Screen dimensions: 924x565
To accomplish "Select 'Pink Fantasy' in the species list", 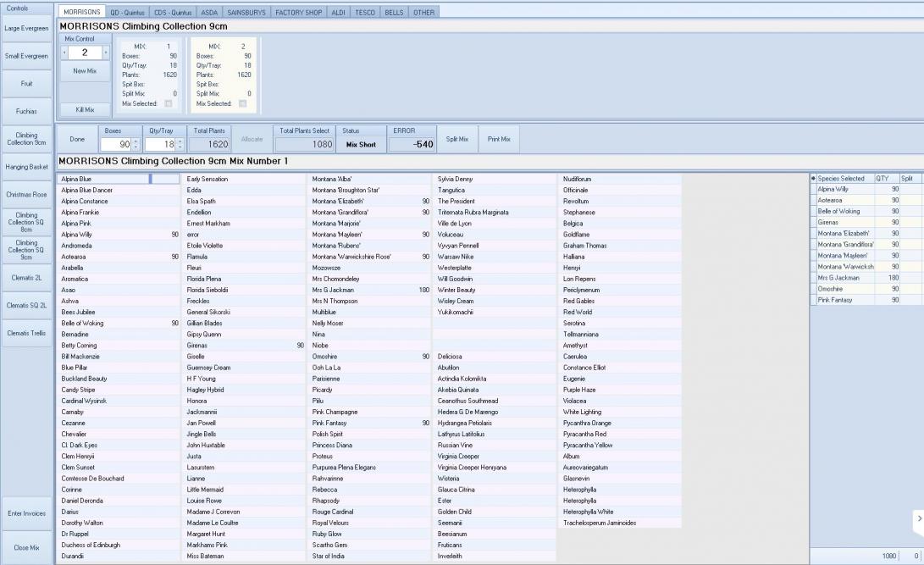I will pos(329,423).
